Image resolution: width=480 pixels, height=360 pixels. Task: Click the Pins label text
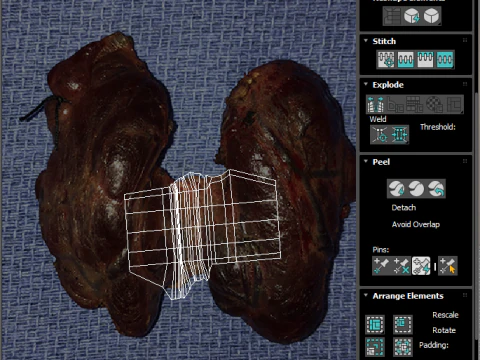(381, 250)
